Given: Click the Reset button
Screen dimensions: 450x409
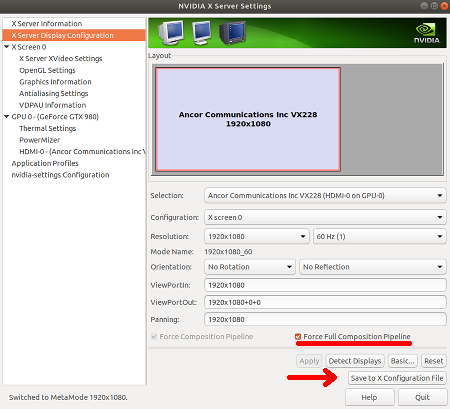Looking at the screenshot, I should pyautogui.click(x=433, y=361).
